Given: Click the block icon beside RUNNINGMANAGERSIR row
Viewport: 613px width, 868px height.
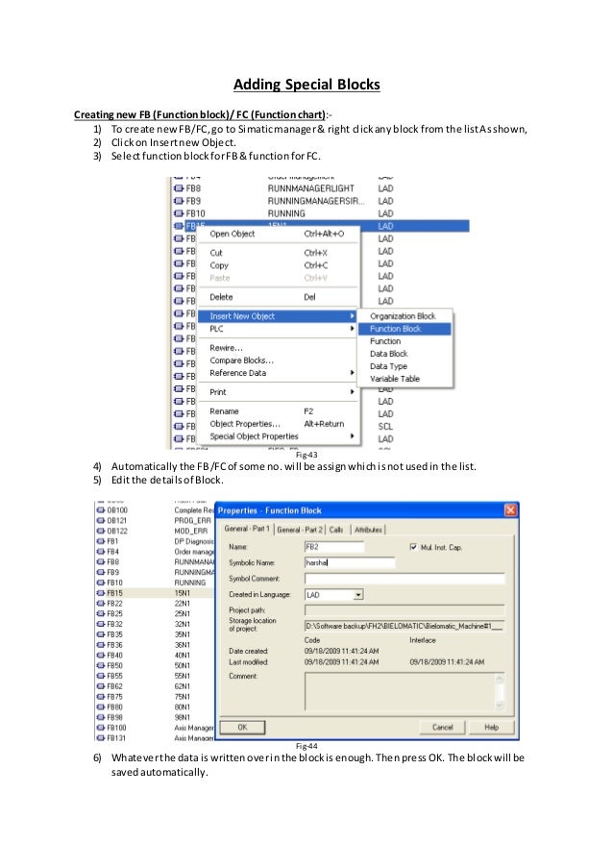Looking at the screenshot, I should tap(179, 201).
